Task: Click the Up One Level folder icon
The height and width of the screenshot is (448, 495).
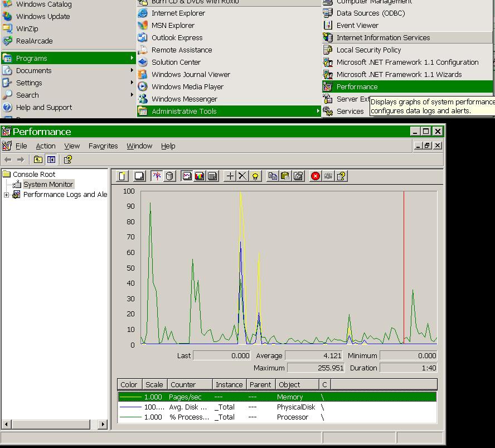Action: [x=38, y=160]
